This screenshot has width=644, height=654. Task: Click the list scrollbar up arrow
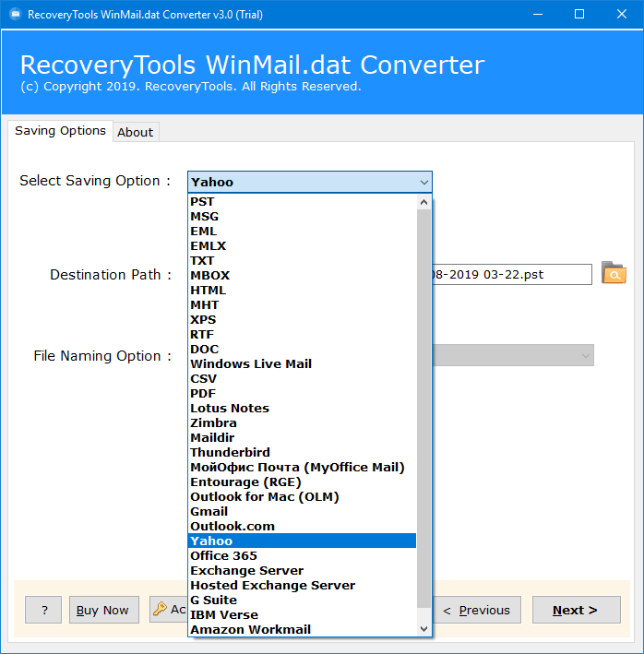click(x=424, y=202)
